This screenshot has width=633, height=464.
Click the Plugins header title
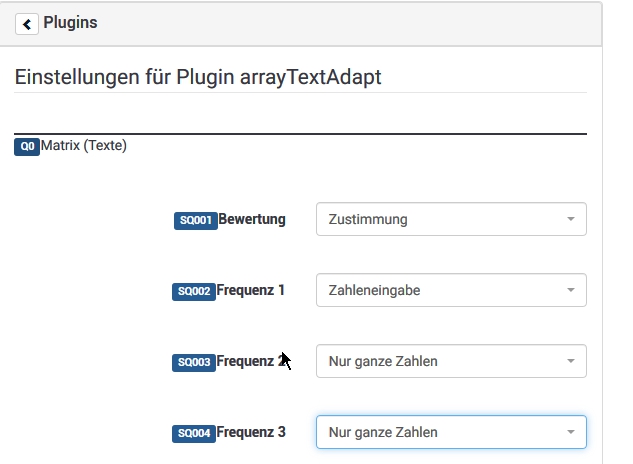pos(70,23)
